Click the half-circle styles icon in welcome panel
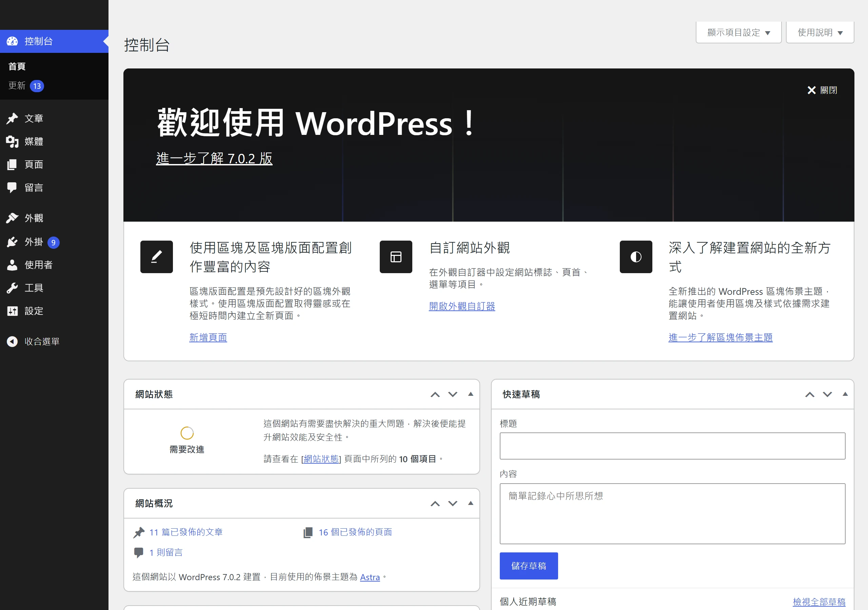This screenshot has width=868, height=610. (x=636, y=257)
